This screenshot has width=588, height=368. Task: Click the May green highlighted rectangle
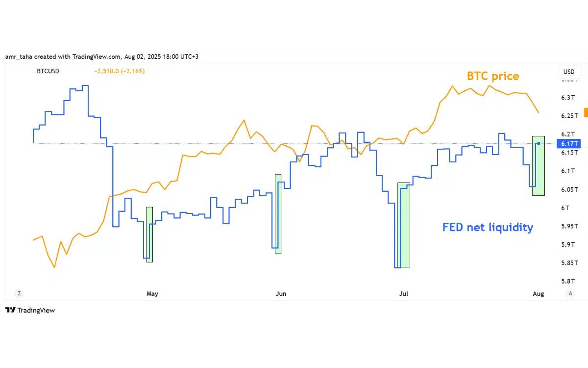click(x=149, y=235)
